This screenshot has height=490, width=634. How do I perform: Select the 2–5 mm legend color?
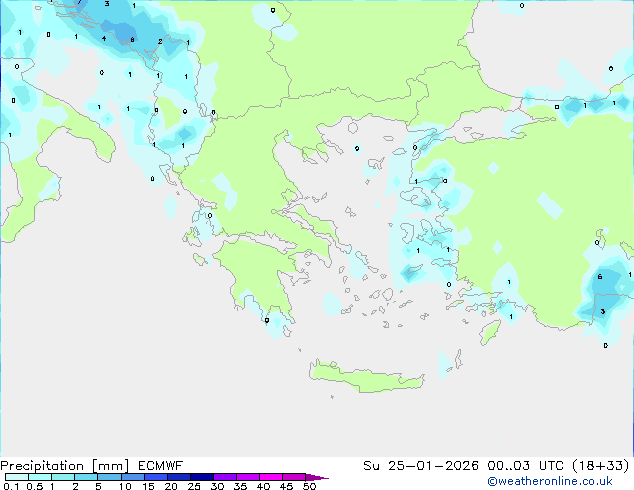tap(86, 477)
